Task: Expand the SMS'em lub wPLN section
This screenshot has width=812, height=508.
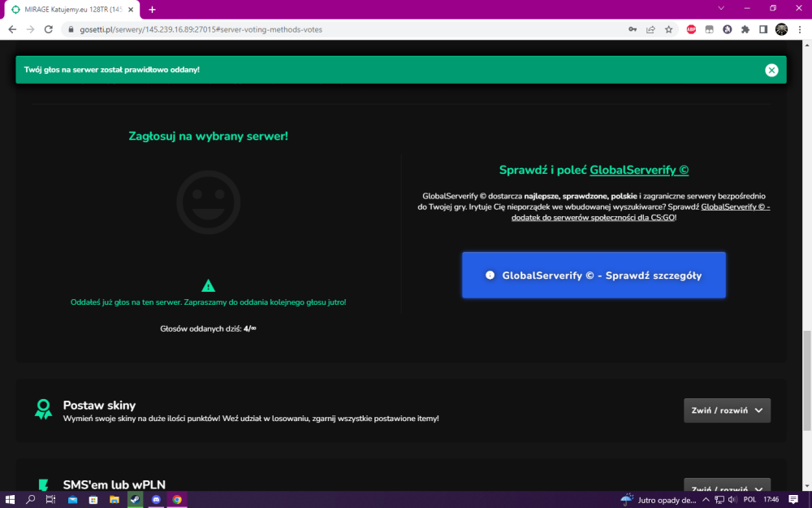Action: click(x=727, y=486)
